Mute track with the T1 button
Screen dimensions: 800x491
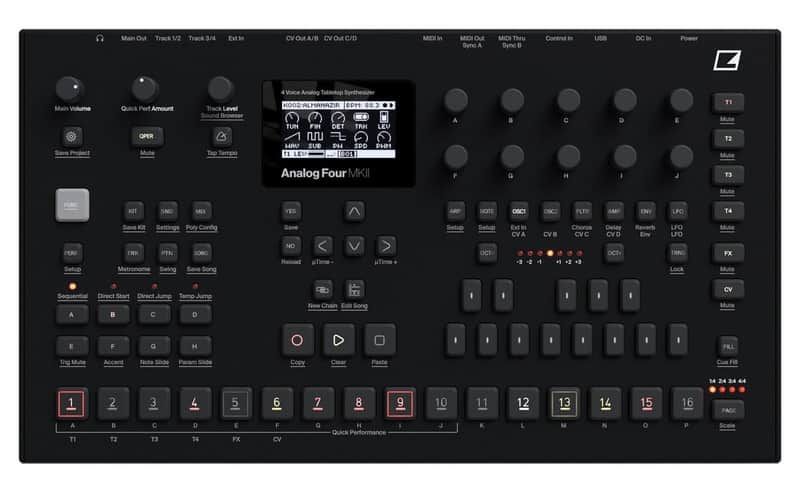pyautogui.click(x=728, y=103)
